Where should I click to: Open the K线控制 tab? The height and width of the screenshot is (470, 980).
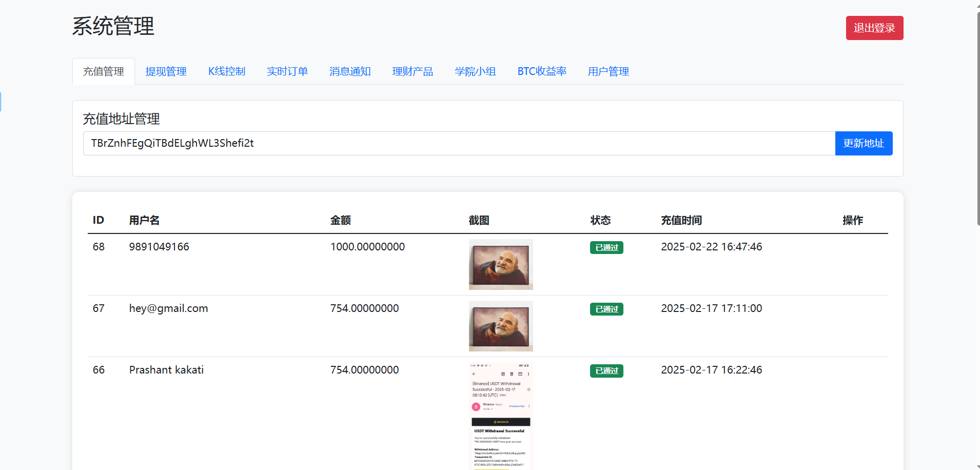click(x=226, y=71)
